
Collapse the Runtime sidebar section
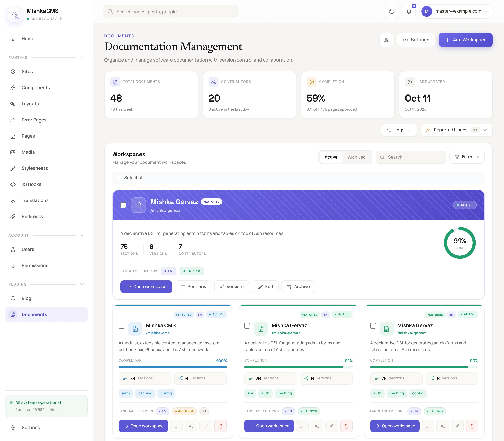click(x=82, y=58)
